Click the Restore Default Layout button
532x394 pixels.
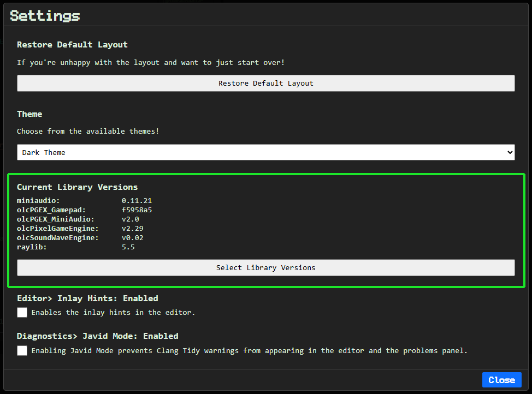coord(266,83)
